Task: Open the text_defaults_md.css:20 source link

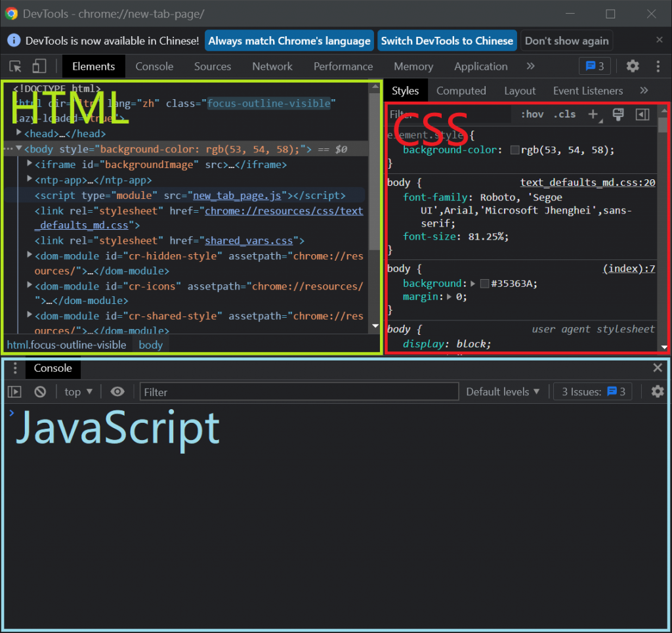Action: [587, 183]
